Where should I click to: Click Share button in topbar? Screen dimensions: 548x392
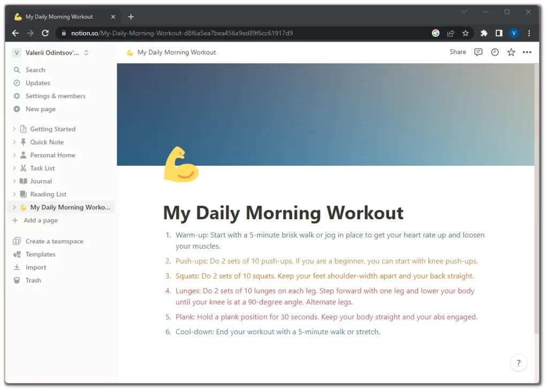458,52
